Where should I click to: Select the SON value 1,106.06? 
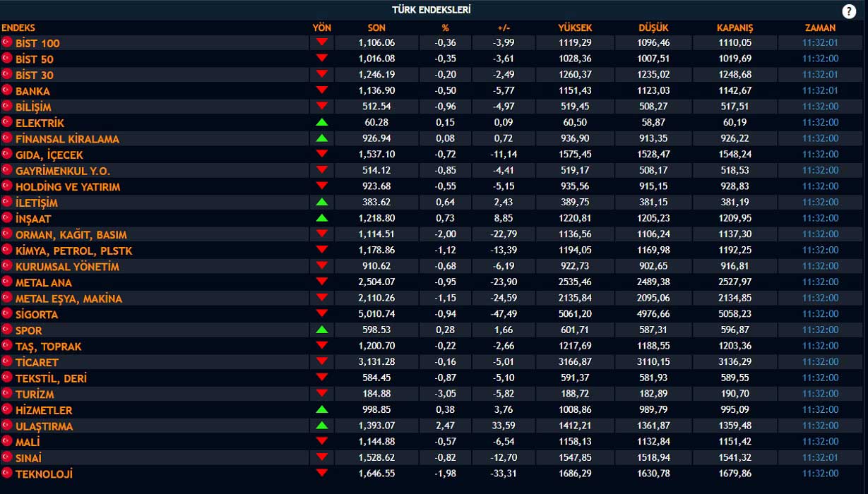[x=376, y=42]
